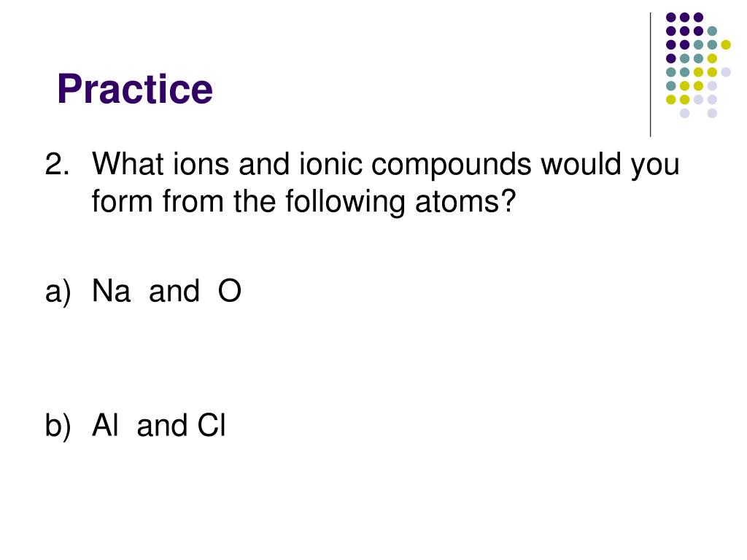The height and width of the screenshot is (560, 747).
Task: Click the Practice slide title
Action: pos(135,89)
